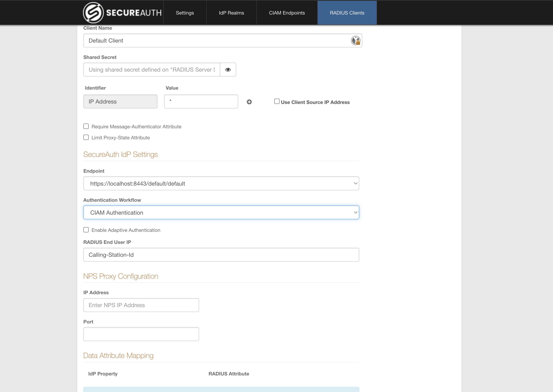Open the Endpoint dropdown
The height and width of the screenshot is (392, 553).
pyautogui.click(x=221, y=184)
